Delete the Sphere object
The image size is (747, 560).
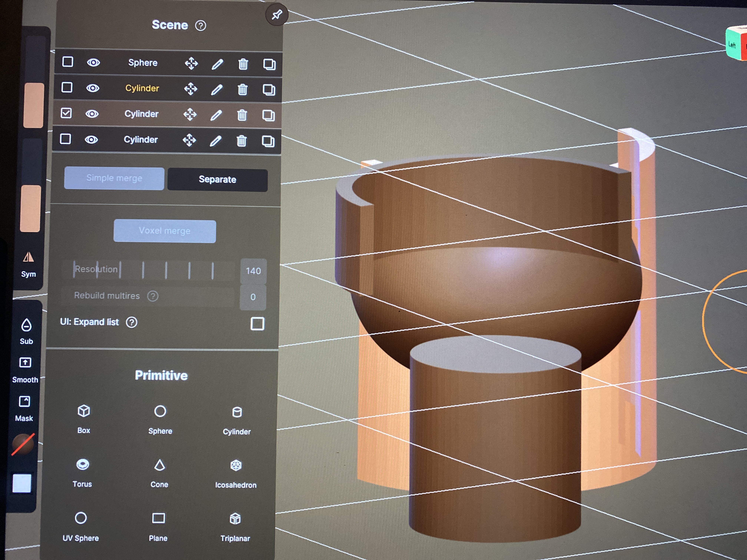tap(243, 64)
